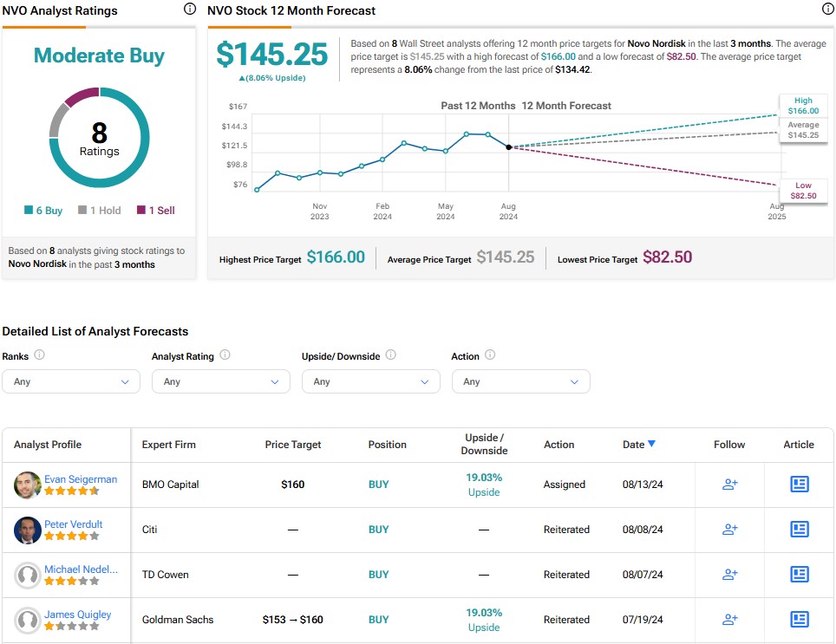The image size is (836, 644).
Task: Follow analyst Evan Seigerman
Action: point(729,485)
